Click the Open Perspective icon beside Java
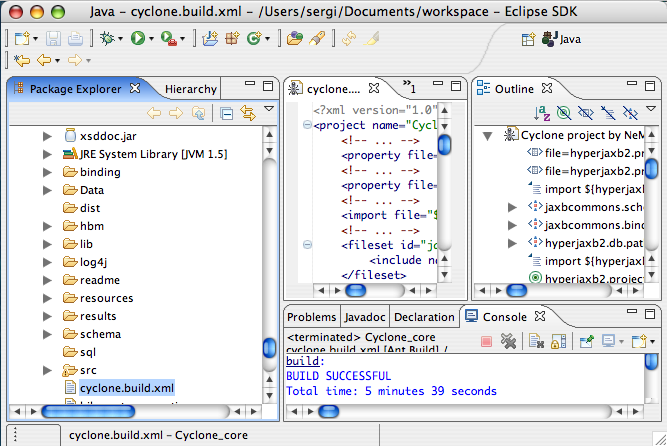 528,39
